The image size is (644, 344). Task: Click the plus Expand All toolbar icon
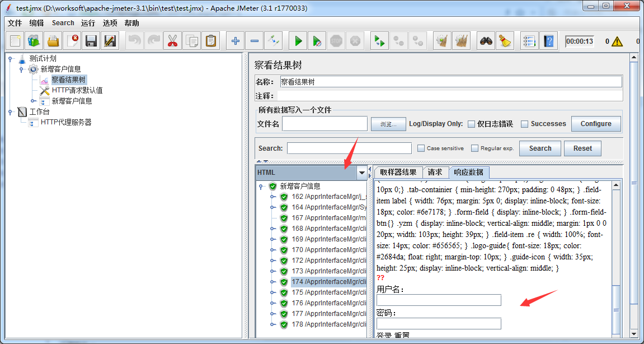pos(236,41)
